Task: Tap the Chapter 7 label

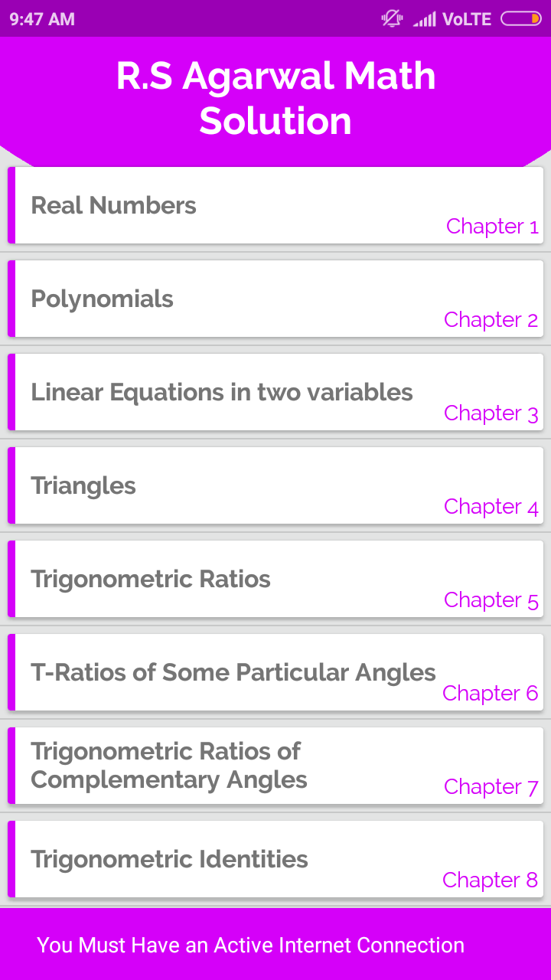Action: point(491,786)
